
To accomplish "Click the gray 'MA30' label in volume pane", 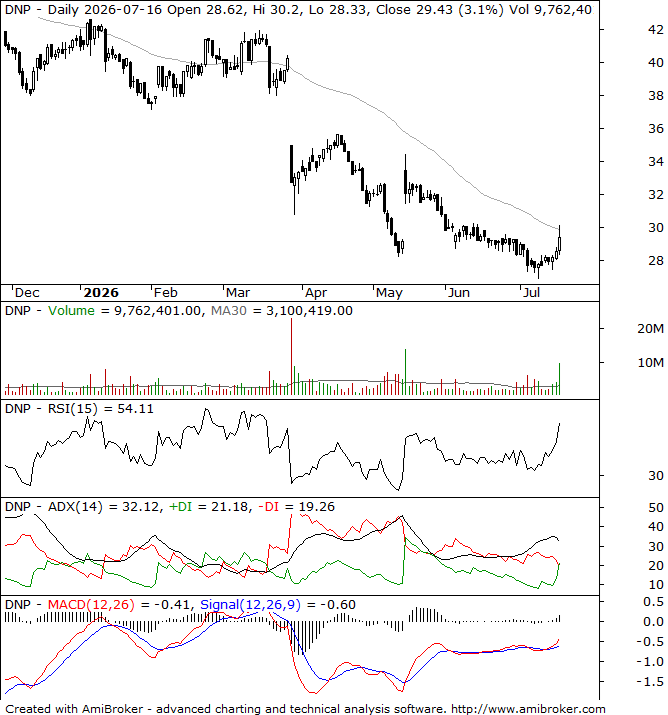I will (x=229, y=311).
